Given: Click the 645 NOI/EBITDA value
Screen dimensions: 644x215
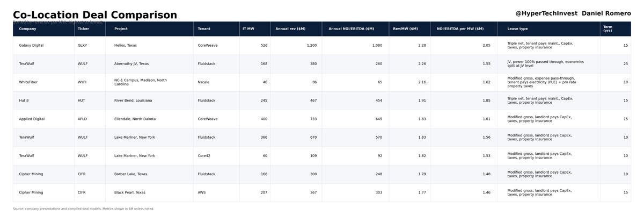Looking at the screenshot, I should click(379, 119).
